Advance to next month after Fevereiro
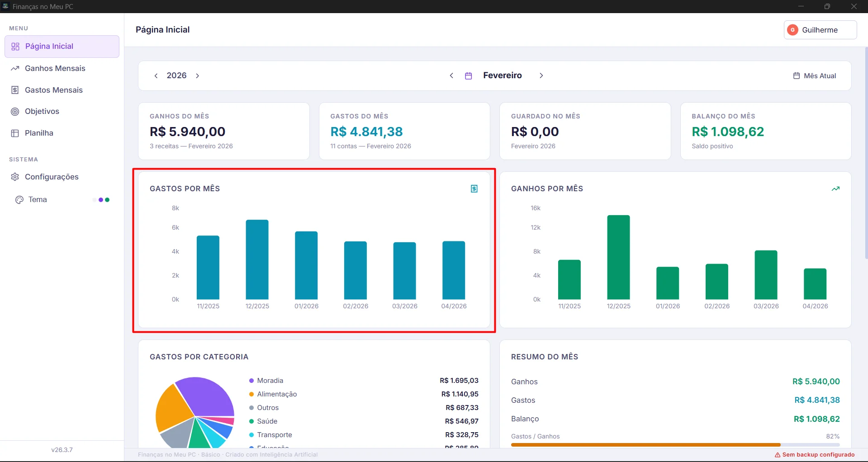The image size is (868, 462). tap(541, 75)
